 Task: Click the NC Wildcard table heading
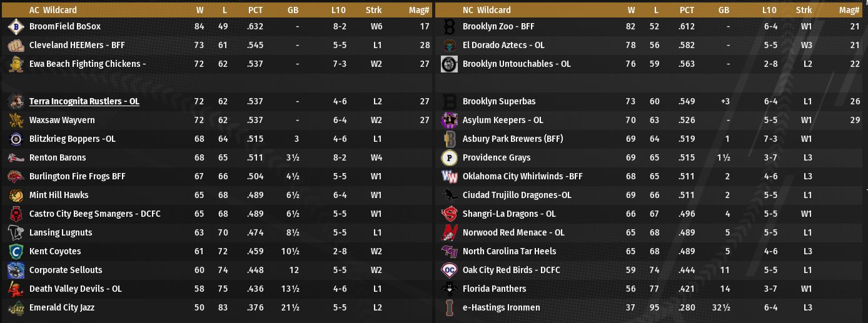(487, 10)
